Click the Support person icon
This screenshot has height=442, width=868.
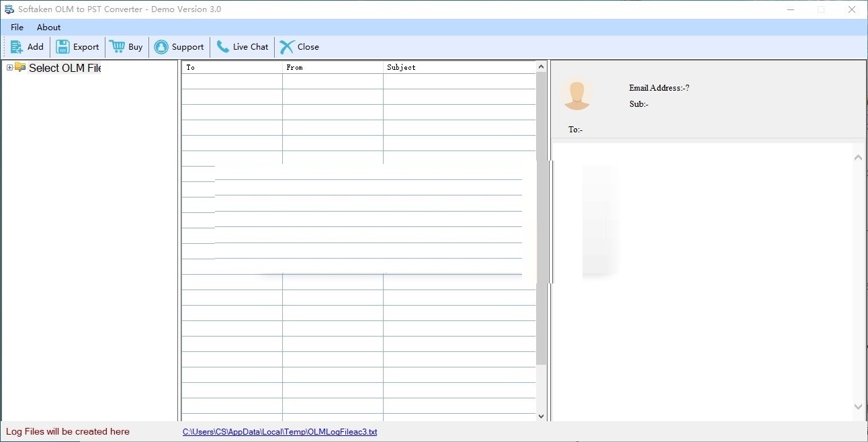pos(161,47)
